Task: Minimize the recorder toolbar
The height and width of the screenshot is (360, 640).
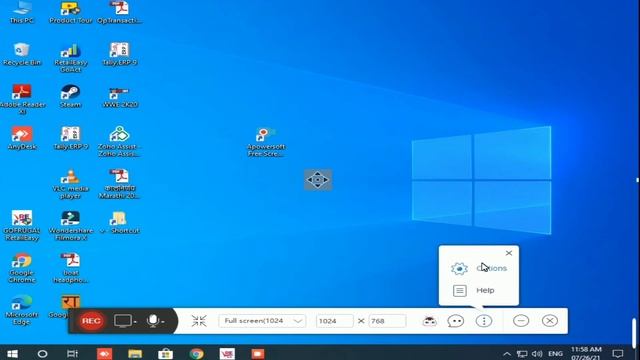Action: pos(521,321)
